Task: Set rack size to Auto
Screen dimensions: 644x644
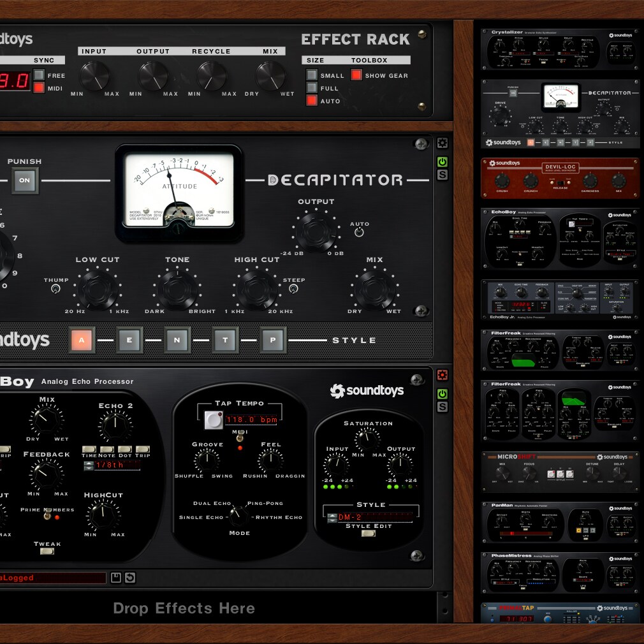Action: [x=312, y=100]
